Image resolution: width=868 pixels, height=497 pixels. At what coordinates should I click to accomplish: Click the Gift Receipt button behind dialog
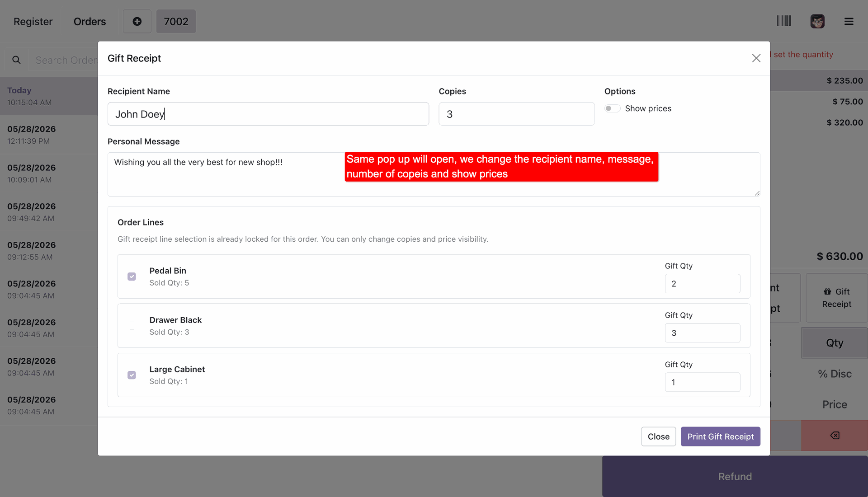[x=836, y=298]
